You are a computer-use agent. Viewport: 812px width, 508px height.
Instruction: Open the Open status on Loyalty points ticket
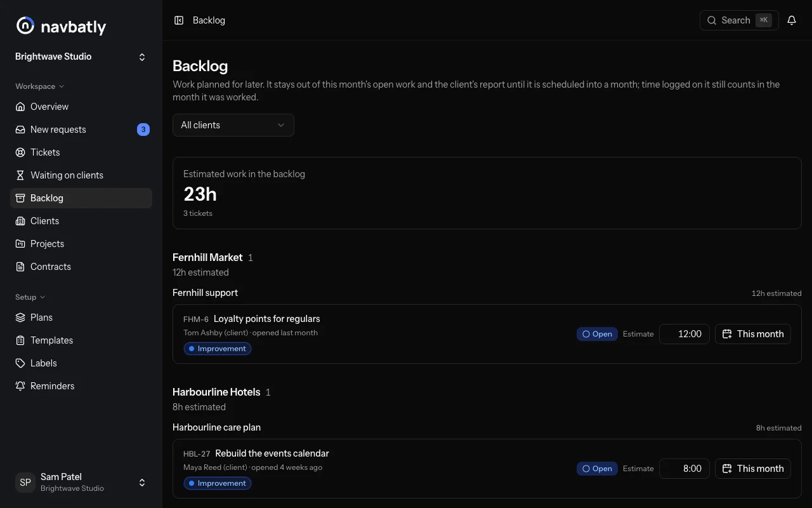[x=597, y=334]
